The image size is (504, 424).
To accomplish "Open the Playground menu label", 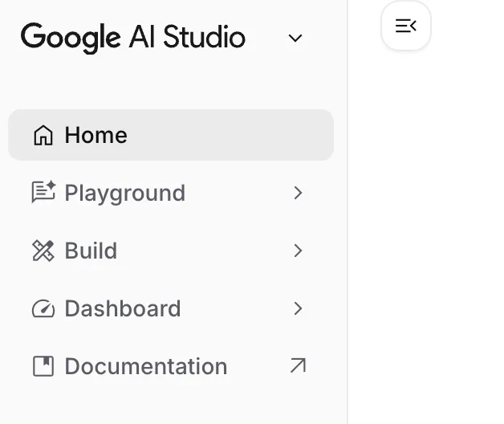I will tap(125, 193).
